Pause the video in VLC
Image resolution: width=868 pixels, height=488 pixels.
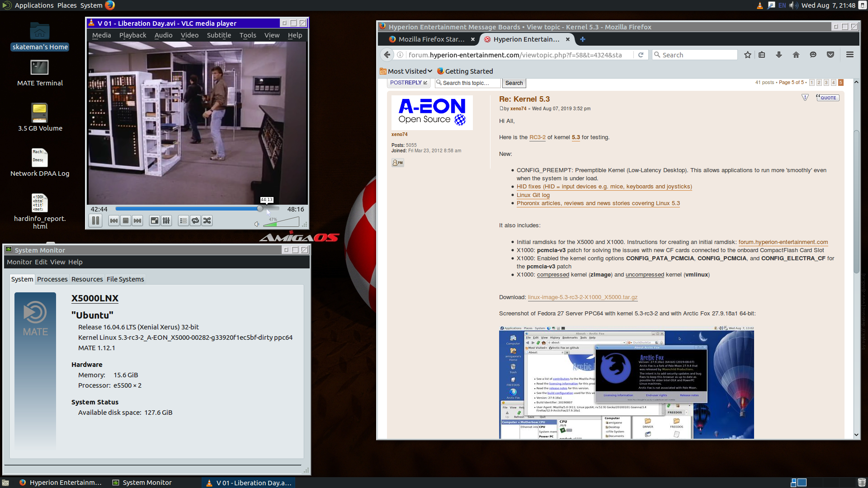pyautogui.click(x=95, y=221)
